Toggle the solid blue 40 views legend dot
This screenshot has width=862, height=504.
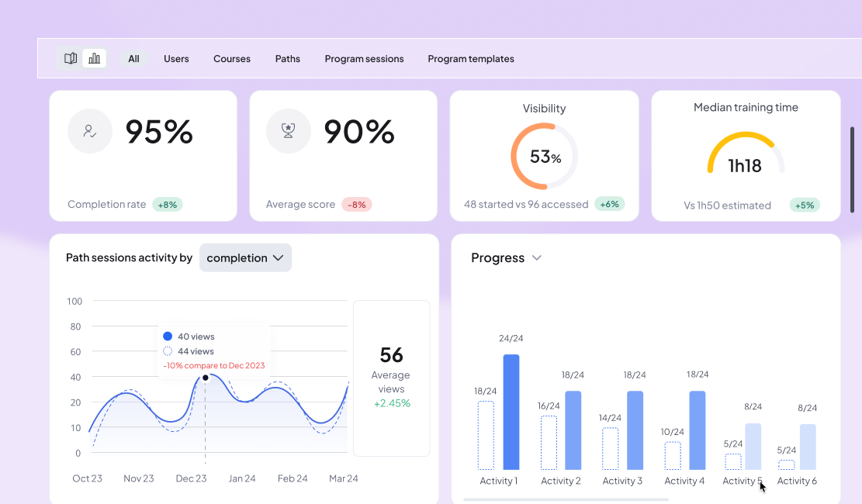click(x=169, y=336)
